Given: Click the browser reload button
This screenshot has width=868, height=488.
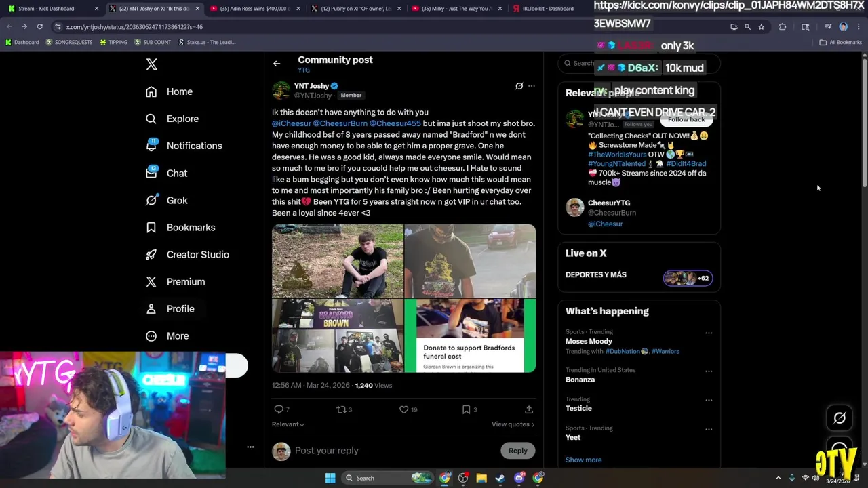Looking at the screenshot, I should pyautogui.click(x=39, y=26).
